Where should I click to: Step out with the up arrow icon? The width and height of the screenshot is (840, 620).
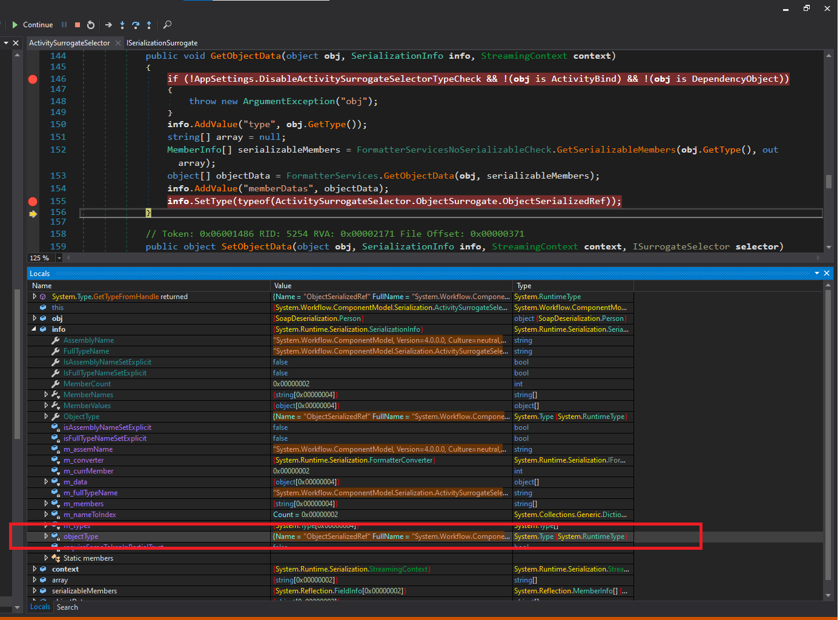point(149,25)
